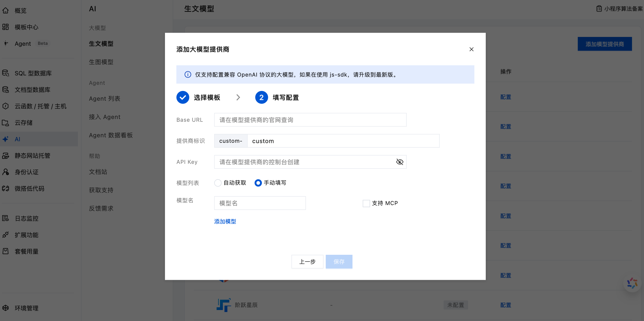644x321 pixels.
Task: Open 生图模型 in the AI menu
Action: (x=101, y=62)
